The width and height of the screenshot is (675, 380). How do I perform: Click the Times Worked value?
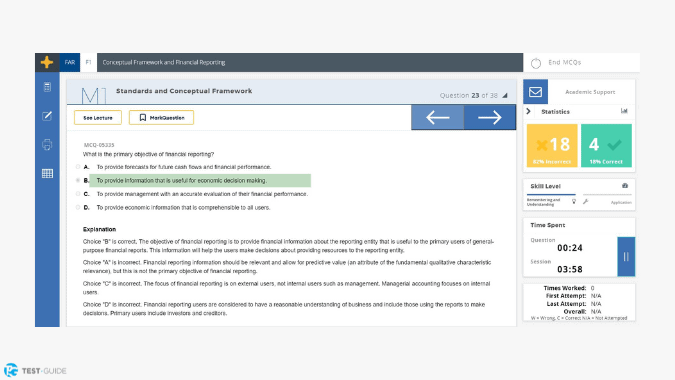[x=592, y=288]
